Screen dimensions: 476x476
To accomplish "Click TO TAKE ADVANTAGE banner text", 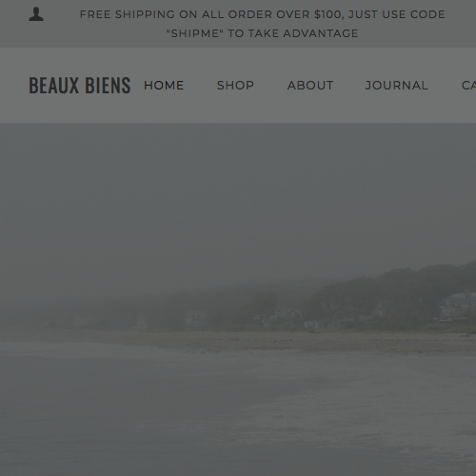I will pyautogui.click(x=293, y=33).
